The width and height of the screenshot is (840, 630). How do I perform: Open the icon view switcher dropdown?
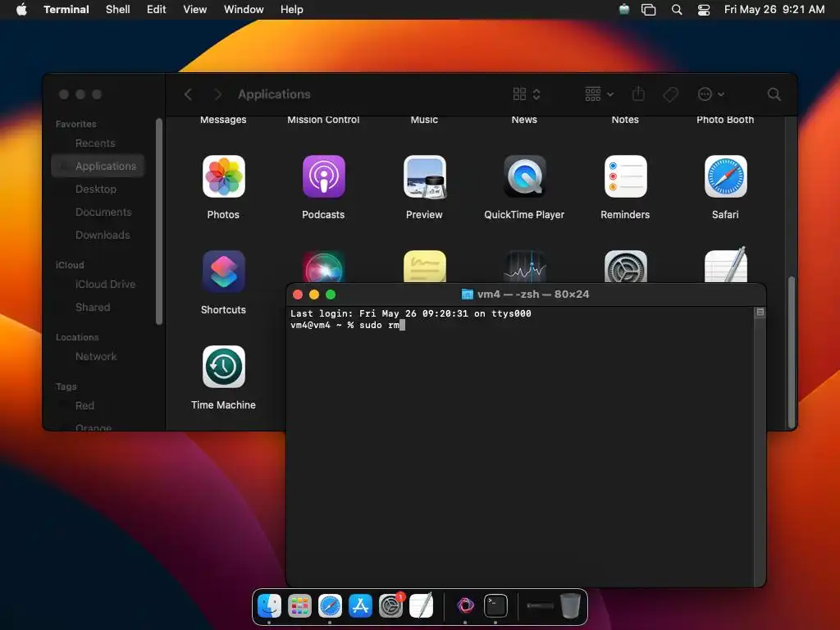tap(526, 94)
